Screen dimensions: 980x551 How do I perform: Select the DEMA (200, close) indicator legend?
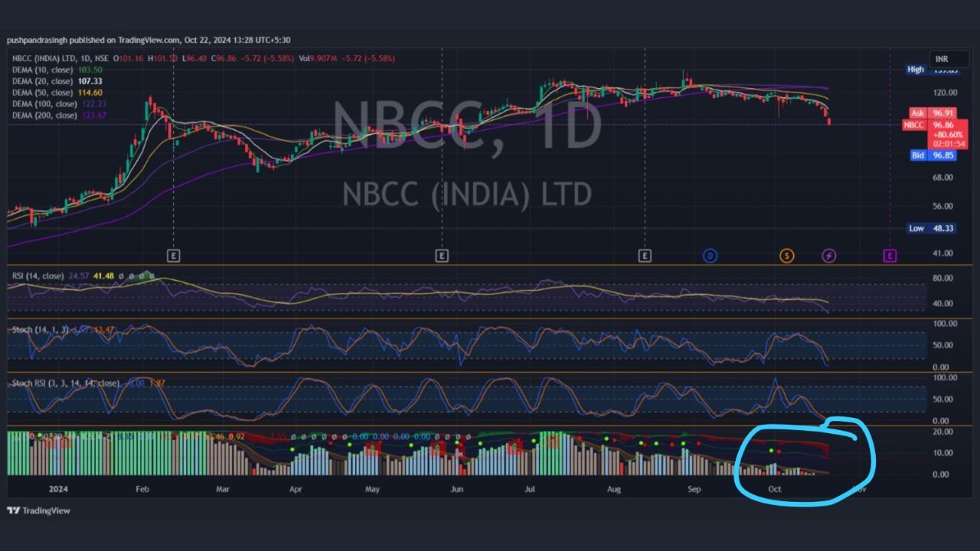pyautogui.click(x=45, y=116)
